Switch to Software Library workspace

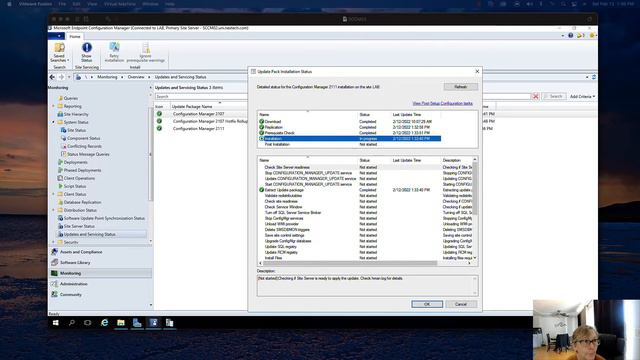(75, 262)
